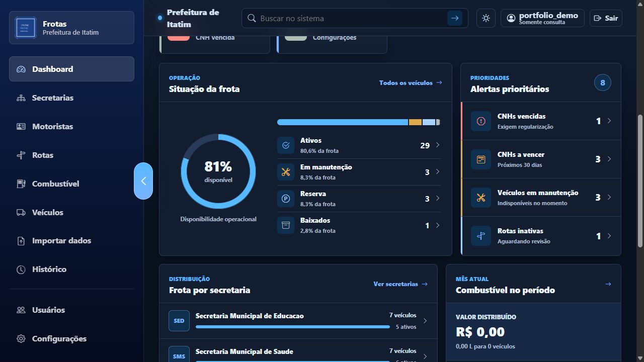Open the portfolio_demo user profile

pyautogui.click(x=542, y=18)
